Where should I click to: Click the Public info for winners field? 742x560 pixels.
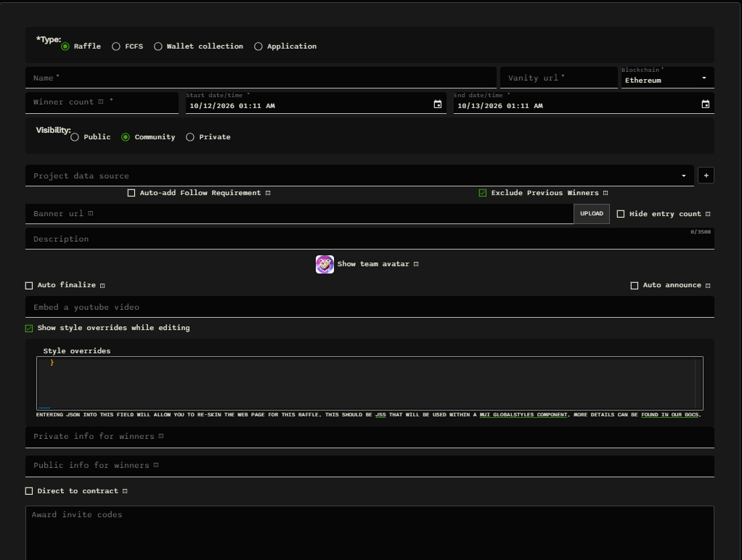pos(370,466)
